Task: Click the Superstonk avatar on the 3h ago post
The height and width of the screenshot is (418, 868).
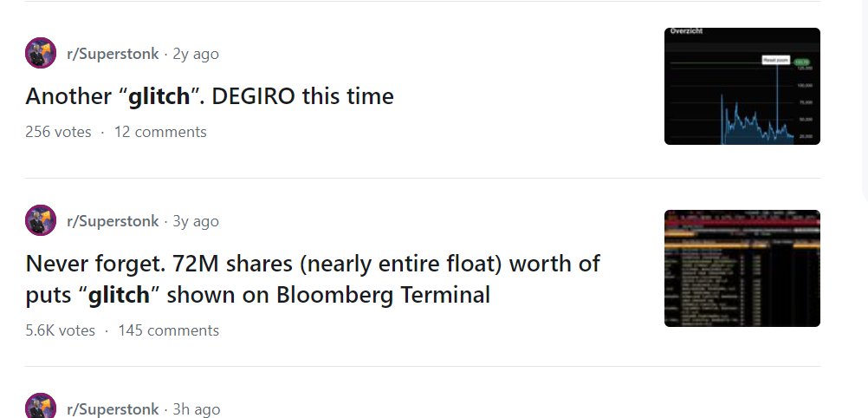Action: [x=41, y=408]
